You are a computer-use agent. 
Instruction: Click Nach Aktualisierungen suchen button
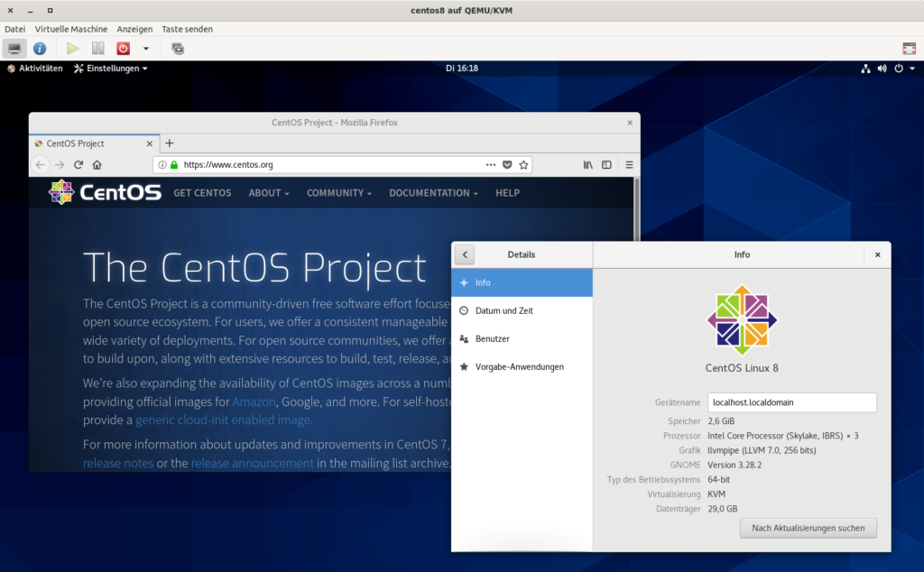click(x=808, y=528)
